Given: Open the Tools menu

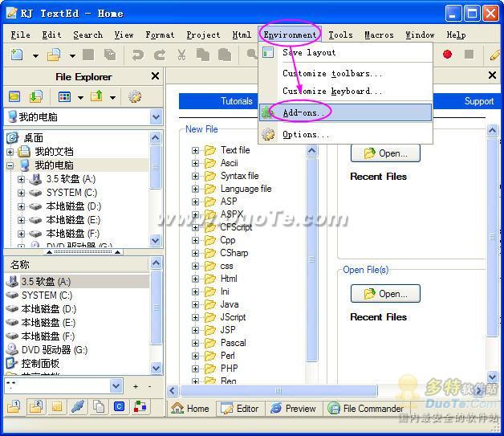Looking at the screenshot, I should click(x=340, y=35).
